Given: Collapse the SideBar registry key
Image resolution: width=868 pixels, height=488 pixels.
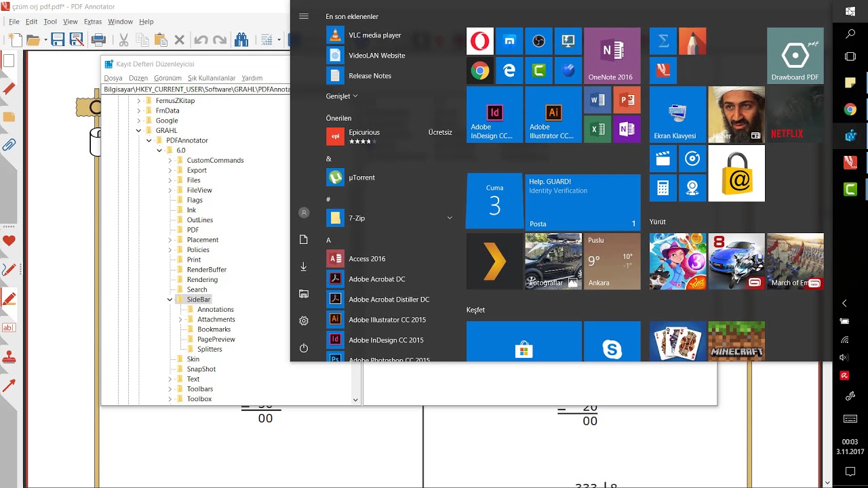Looking at the screenshot, I should (170, 300).
